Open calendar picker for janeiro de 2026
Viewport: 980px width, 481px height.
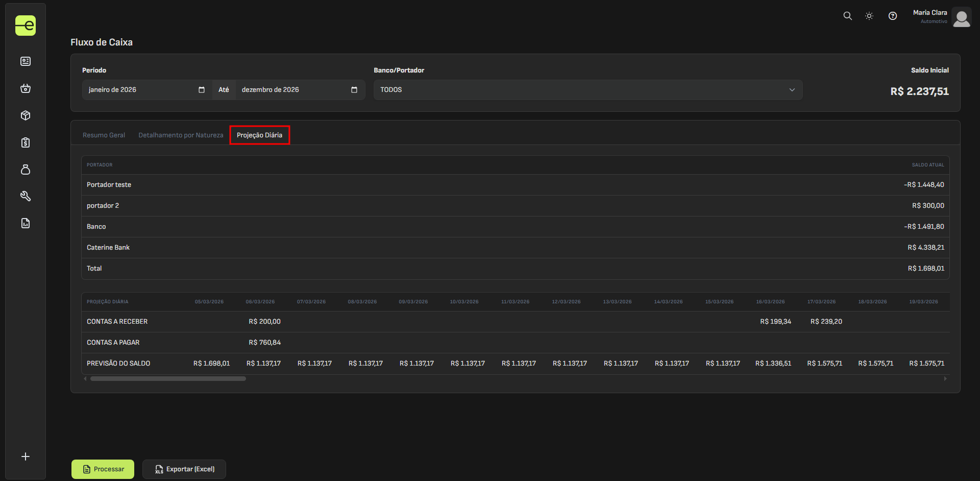pos(202,90)
